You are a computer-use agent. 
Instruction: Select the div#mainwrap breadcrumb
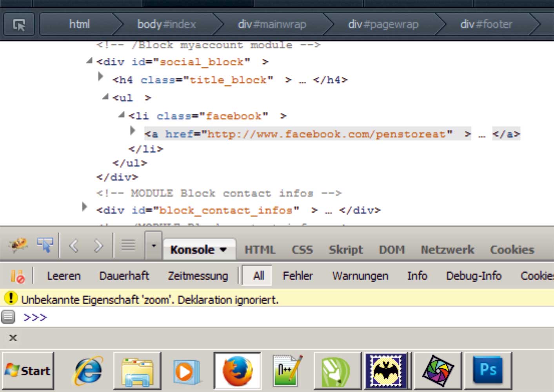272,25
